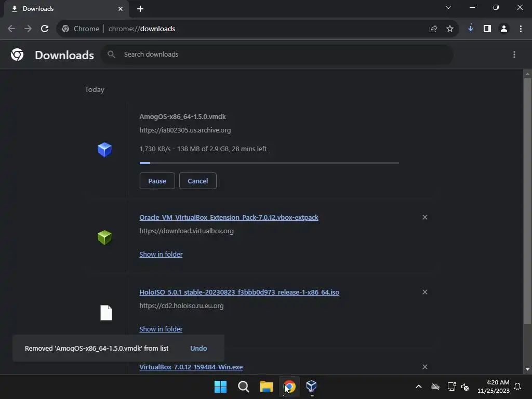The height and width of the screenshot is (399, 532).
Task: Open Oracle VM VirtualBox Extension Pack file
Action: point(229,218)
